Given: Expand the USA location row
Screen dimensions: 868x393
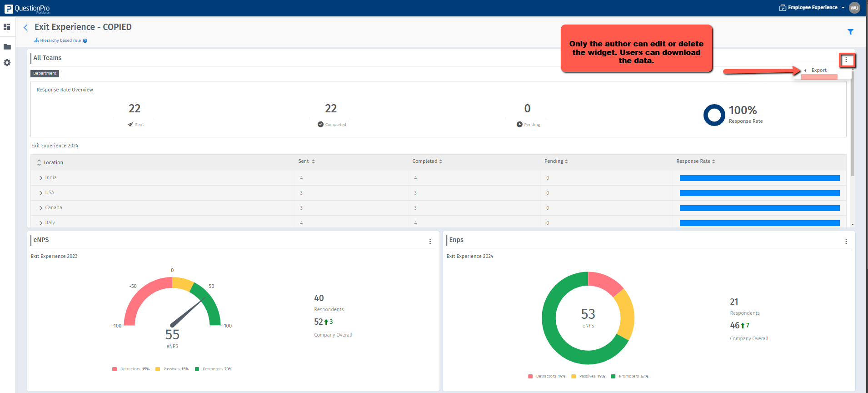Looking at the screenshot, I should tap(41, 193).
